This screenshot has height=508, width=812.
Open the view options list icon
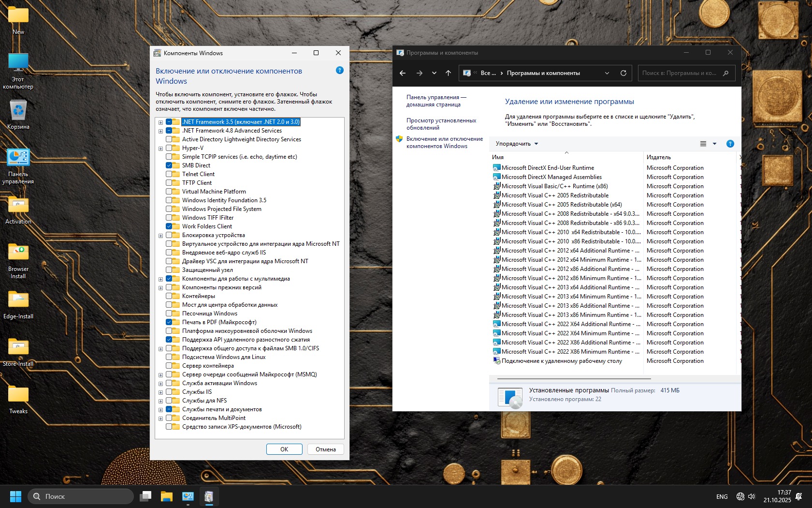pyautogui.click(x=703, y=144)
